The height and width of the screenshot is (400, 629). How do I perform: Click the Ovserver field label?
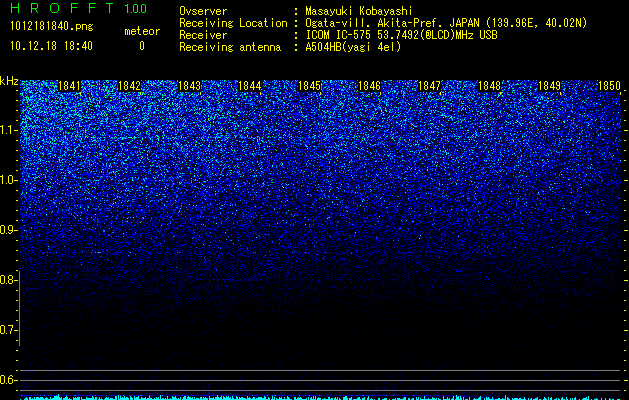[203, 11]
